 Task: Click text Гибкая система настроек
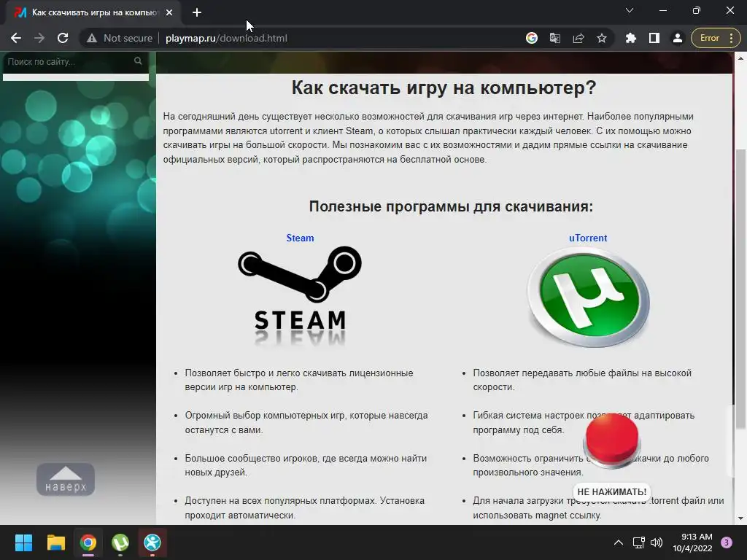pos(528,415)
